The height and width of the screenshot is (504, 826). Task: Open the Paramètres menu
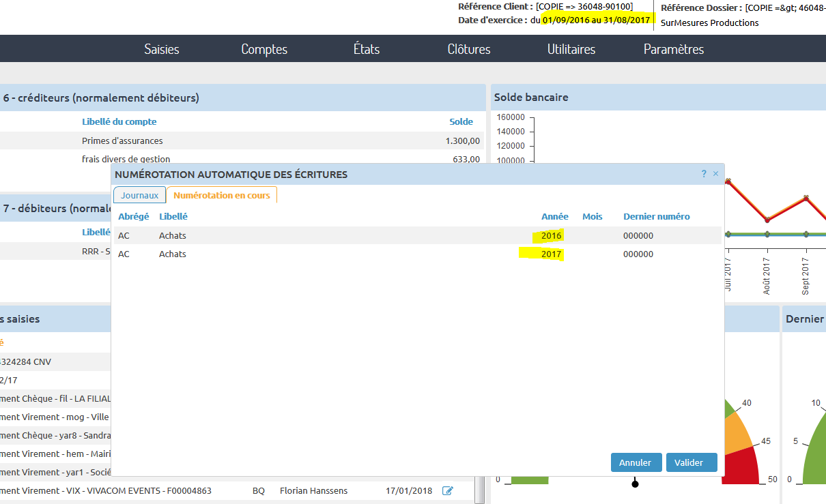point(674,49)
